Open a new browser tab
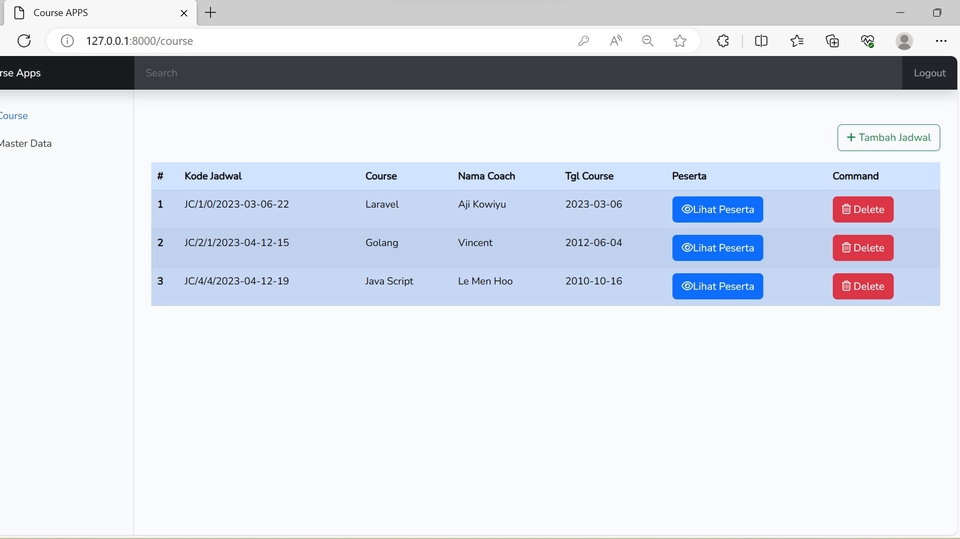 pos(211,12)
